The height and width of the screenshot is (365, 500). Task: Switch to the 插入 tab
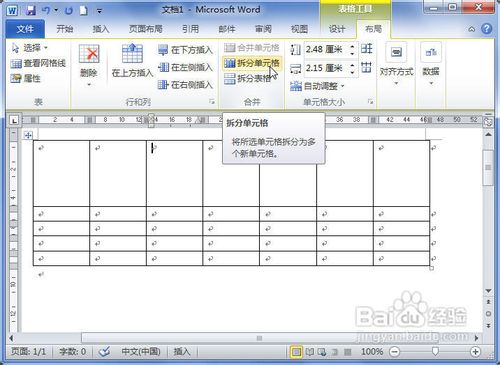coord(101,29)
